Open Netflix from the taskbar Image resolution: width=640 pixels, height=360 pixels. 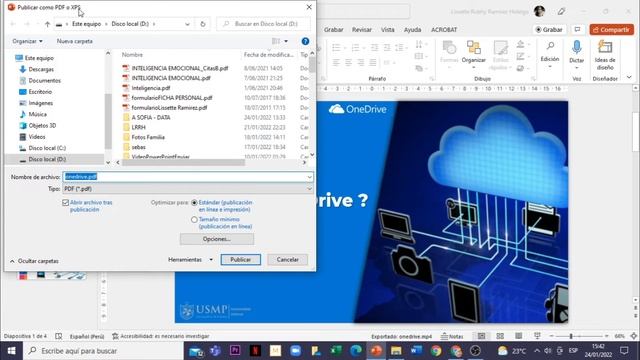pyautogui.click(x=256, y=351)
